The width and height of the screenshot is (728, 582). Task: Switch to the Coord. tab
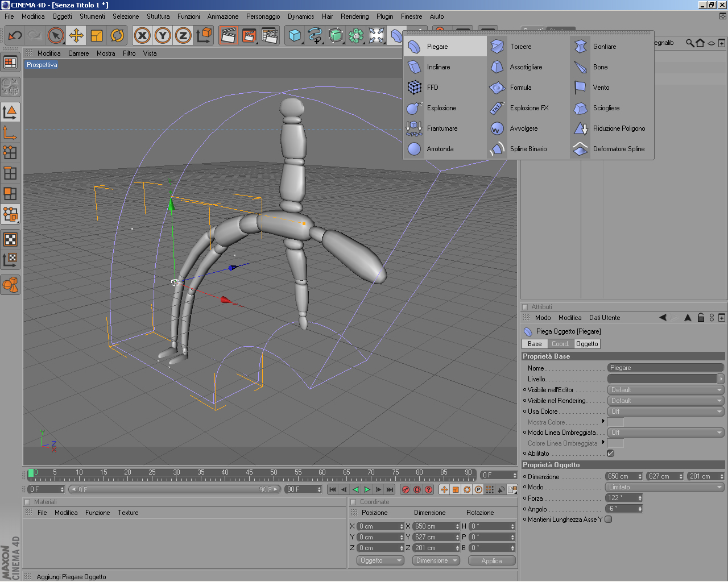(x=560, y=344)
